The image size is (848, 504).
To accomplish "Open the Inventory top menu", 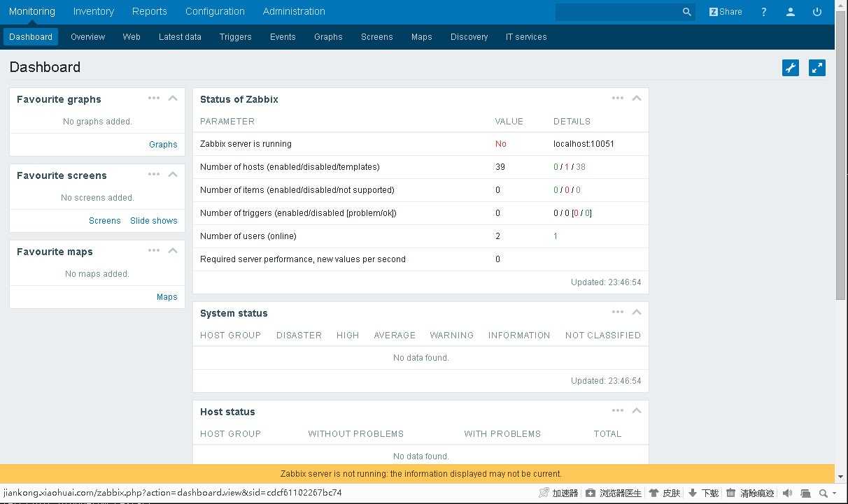I will [x=94, y=12].
